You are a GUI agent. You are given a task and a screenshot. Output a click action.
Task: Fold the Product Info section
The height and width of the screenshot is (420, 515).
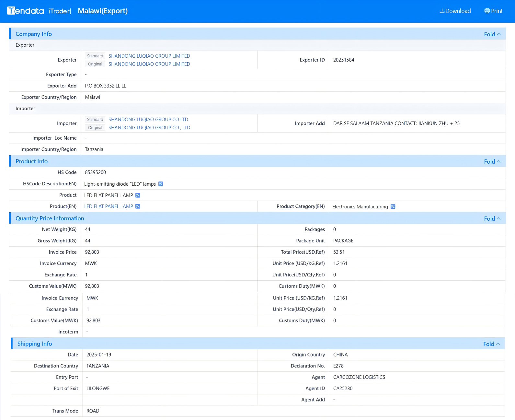492,161
